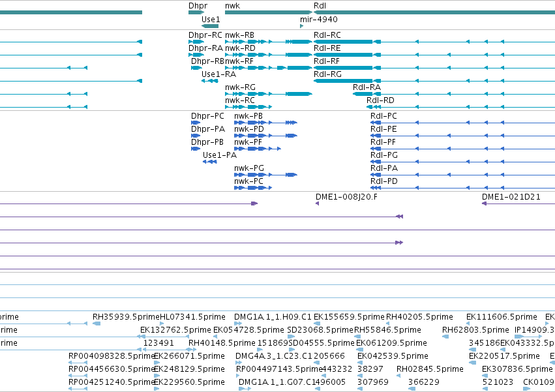Open transcript nwk-RB
The height and width of the screenshot is (392, 555).
click(x=239, y=35)
